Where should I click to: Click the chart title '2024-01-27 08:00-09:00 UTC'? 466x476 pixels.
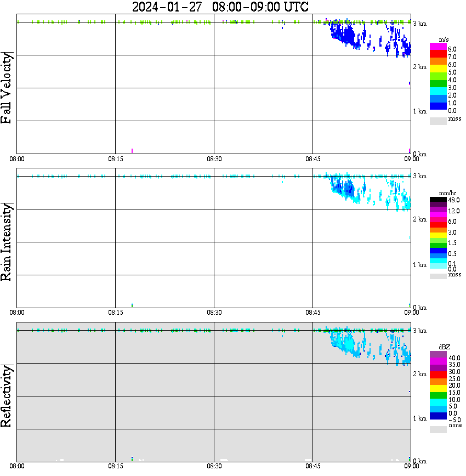220,7
